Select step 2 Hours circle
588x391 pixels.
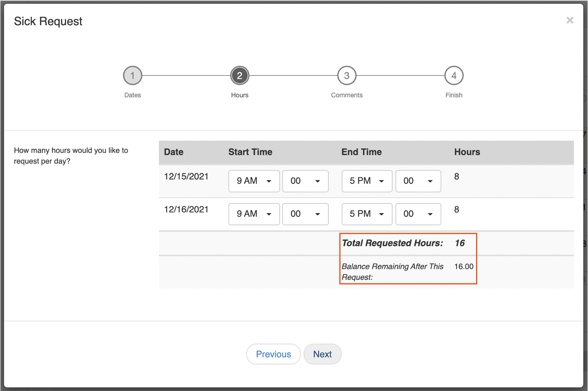(239, 76)
